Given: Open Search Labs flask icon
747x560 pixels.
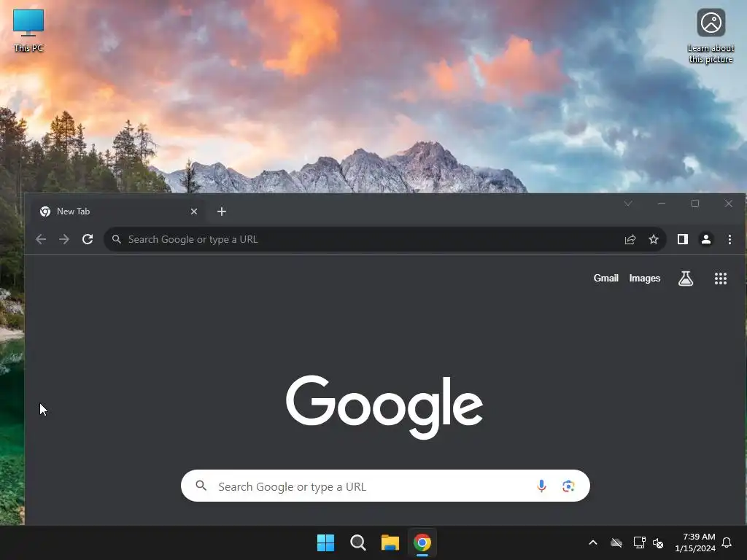Looking at the screenshot, I should (x=686, y=279).
